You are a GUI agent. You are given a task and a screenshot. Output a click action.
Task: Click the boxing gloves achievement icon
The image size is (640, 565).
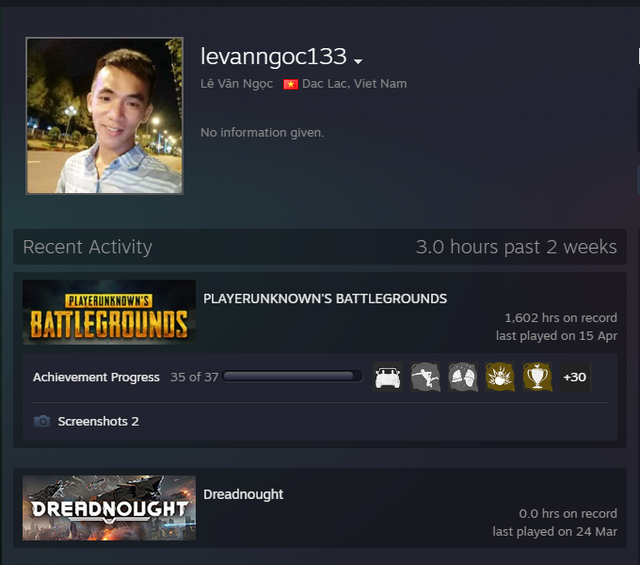click(x=462, y=377)
